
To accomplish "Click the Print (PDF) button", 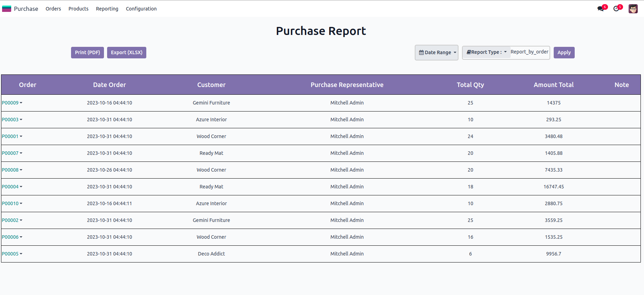I will coord(87,52).
